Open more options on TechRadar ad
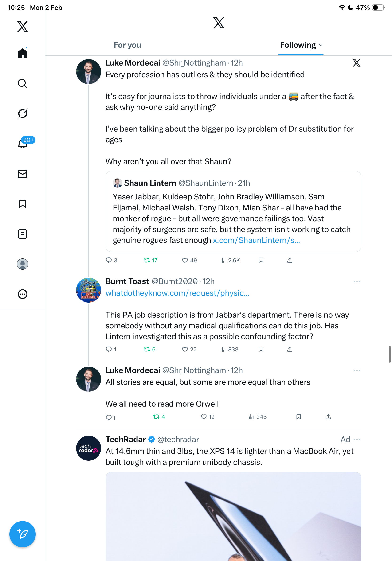Image resolution: width=392 pixels, height=561 pixels. (357, 440)
